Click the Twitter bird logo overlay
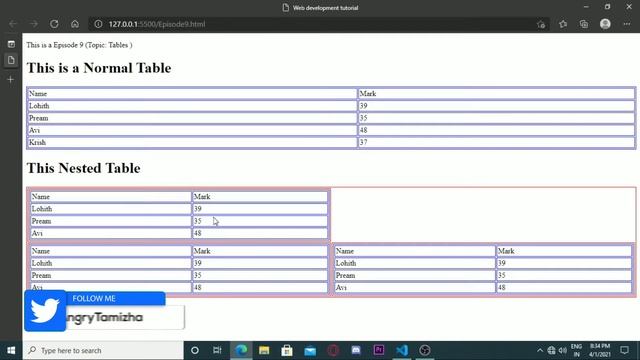The width and height of the screenshot is (640, 360). coord(45,311)
